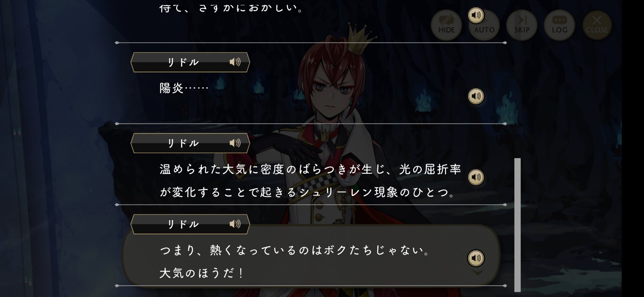Select the 温められた大気に密度 log entry
The height and width of the screenshot is (297, 644).
tap(310, 181)
